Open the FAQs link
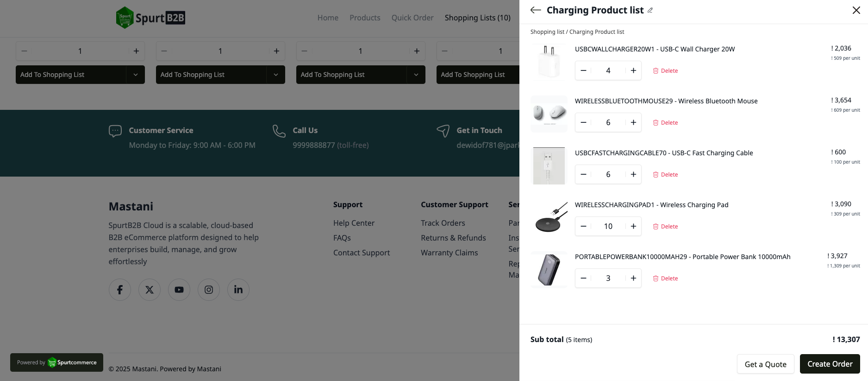Image resolution: width=868 pixels, height=381 pixels. point(342,238)
